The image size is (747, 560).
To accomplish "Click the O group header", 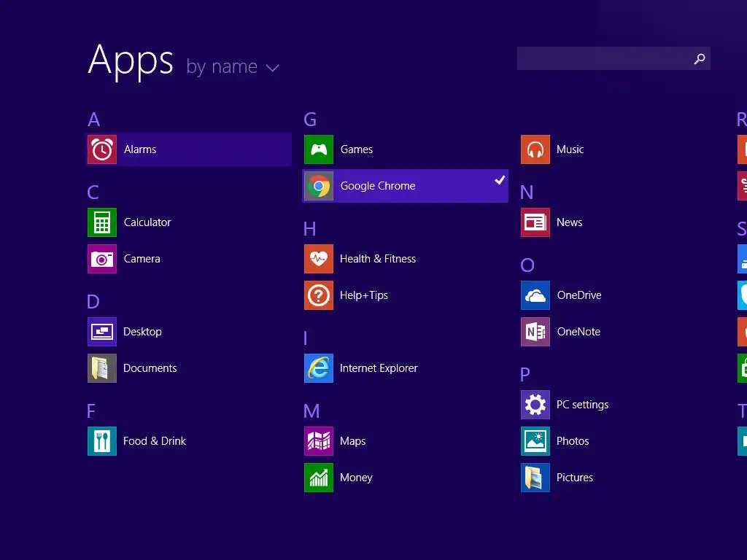I will [527, 265].
